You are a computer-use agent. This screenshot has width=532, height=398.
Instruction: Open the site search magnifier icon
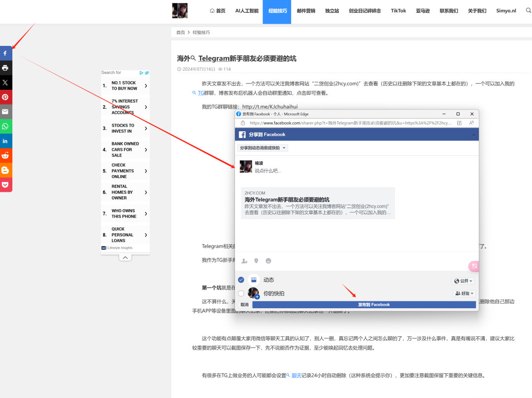coord(528,10)
